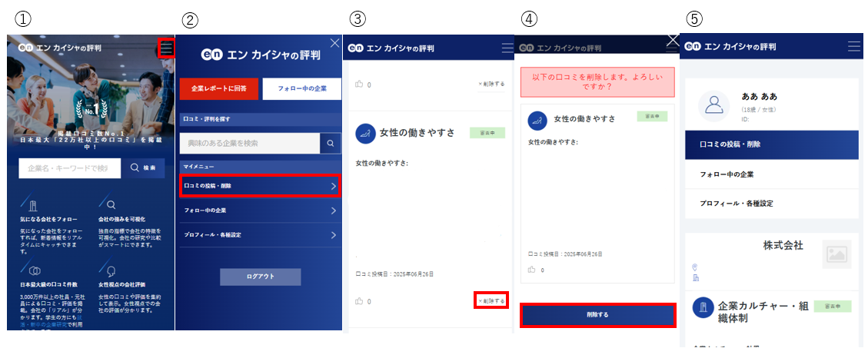Image resolution: width=868 pixels, height=358 pixels.
Task: Open the hamburger menu in screen ①
Action: coord(168,49)
